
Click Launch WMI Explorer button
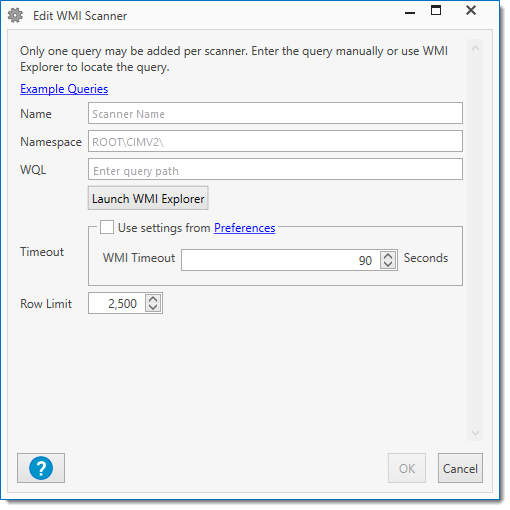[x=148, y=198]
